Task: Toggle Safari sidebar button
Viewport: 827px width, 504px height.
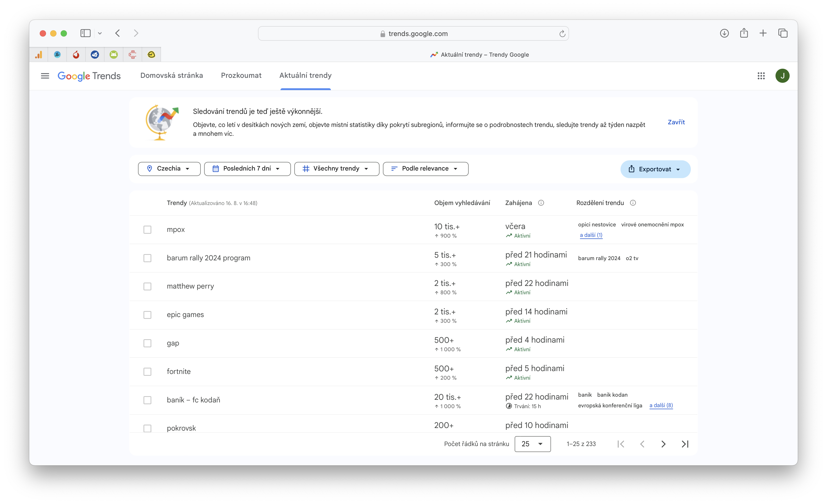Action: click(x=85, y=33)
